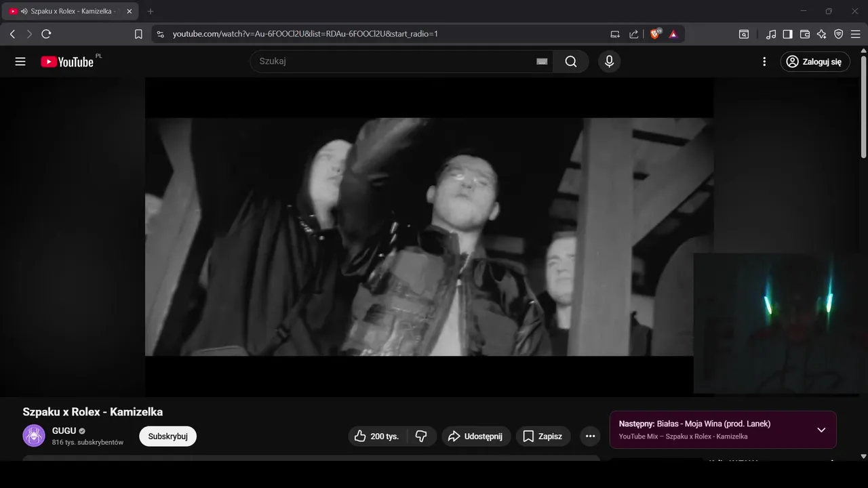868x488 pixels.
Task: Open Brave Rewards triangle icon
Action: click(x=673, y=34)
